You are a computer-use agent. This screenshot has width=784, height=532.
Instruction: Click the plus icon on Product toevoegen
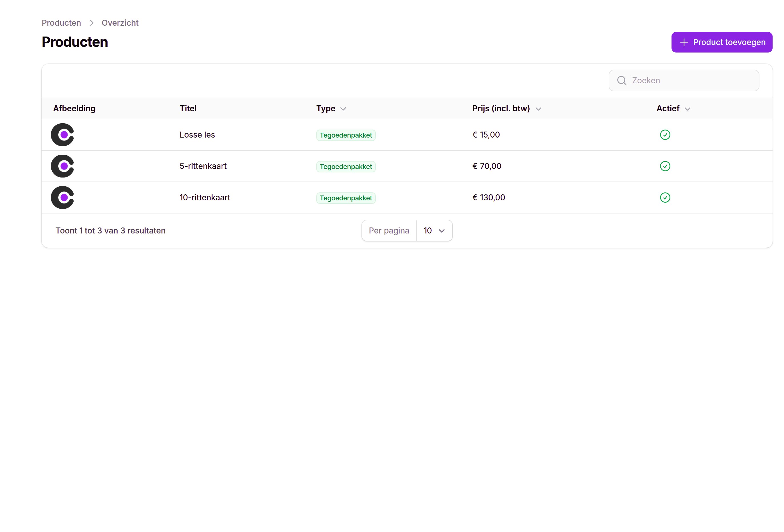pos(684,42)
